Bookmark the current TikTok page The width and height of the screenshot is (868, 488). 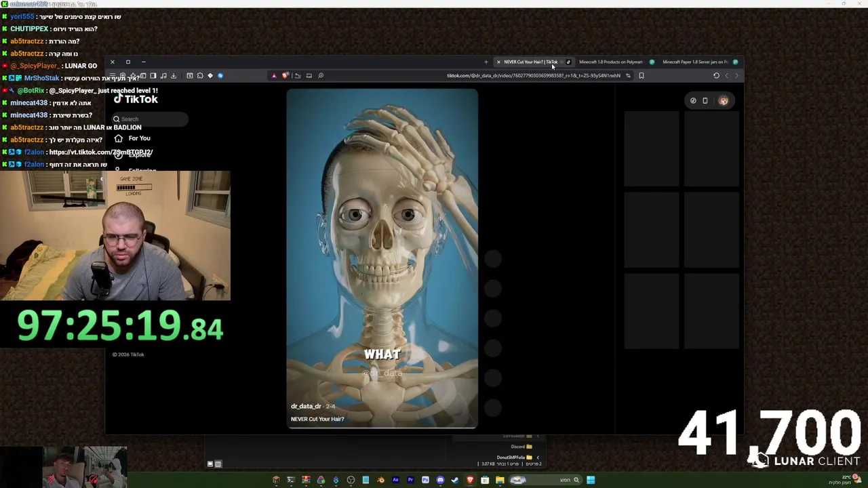[x=641, y=75]
